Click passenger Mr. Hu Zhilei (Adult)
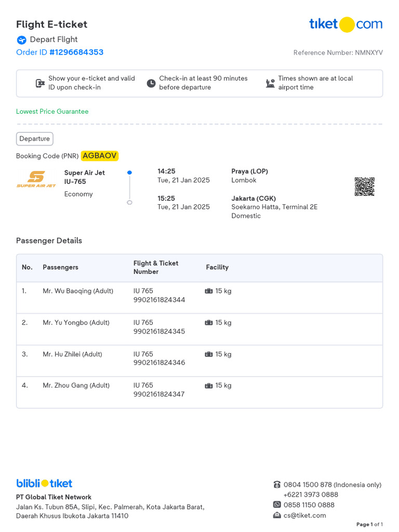 pyautogui.click(x=72, y=354)
